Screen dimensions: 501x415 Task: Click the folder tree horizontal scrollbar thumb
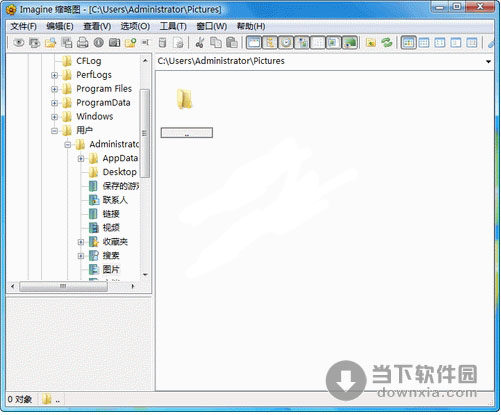63,286
